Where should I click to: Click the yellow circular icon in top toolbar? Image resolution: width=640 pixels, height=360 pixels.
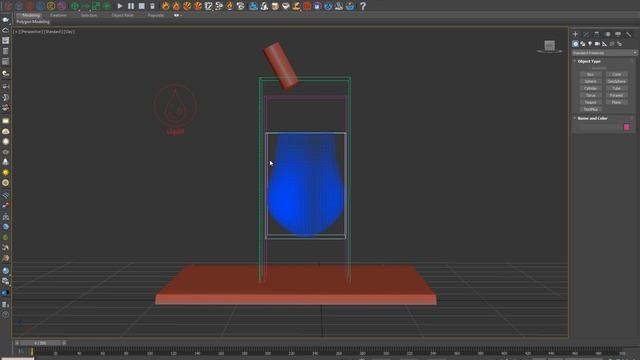tap(51, 6)
